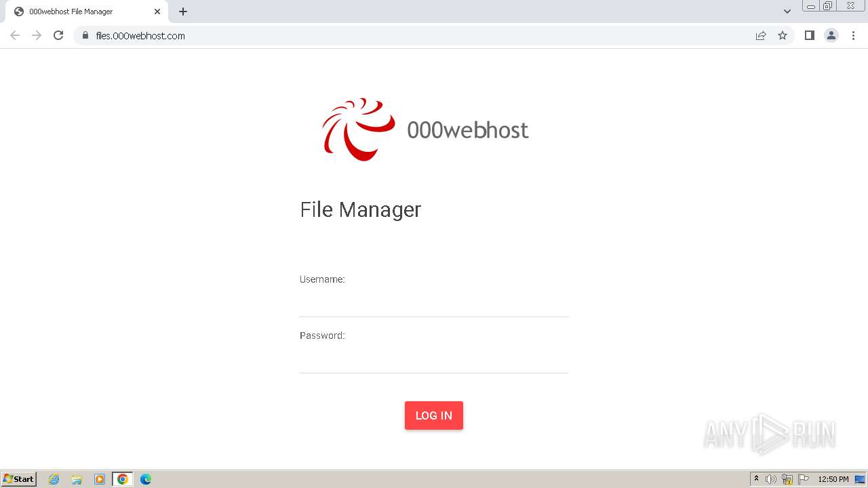The image size is (868, 488).
Task: Focus the Password input field
Action: point(434,359)
